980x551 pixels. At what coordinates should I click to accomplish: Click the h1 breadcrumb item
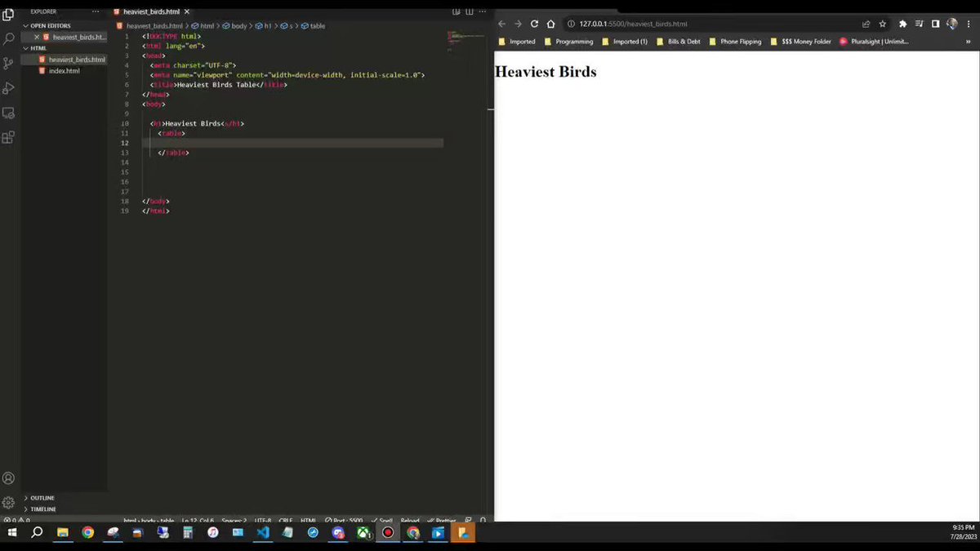(x=264, y=26)
